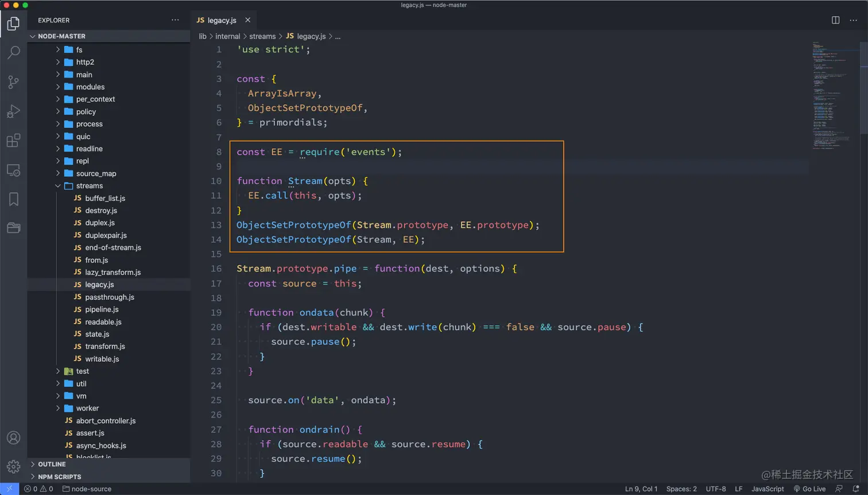Image resolution: width=868 pixels, height=495 pixels.
Task: Show errors and warnings in status bar
Action: [x=38, y=489]
